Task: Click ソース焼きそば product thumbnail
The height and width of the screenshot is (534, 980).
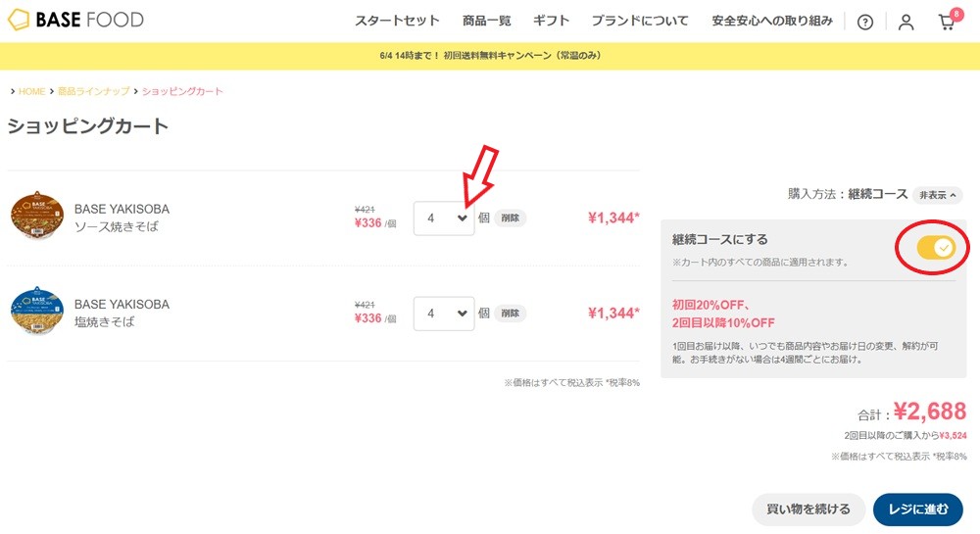Action: click(37, 217)
